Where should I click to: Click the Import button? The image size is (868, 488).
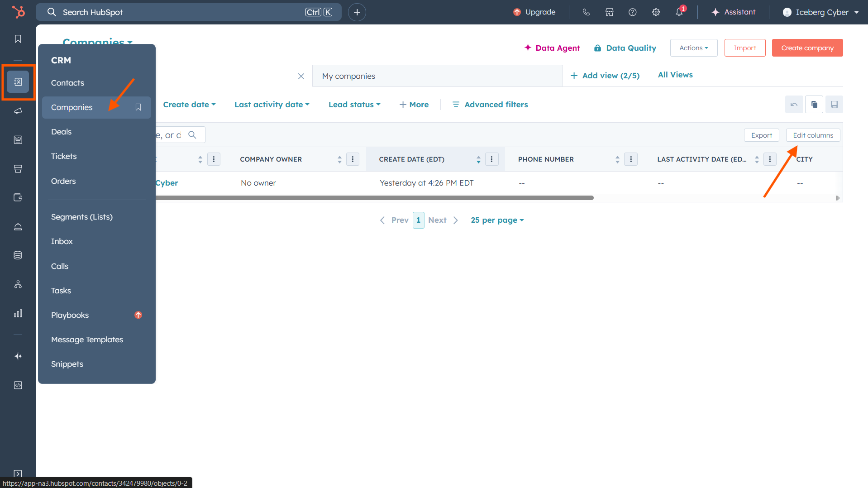[x=745, y=48]
